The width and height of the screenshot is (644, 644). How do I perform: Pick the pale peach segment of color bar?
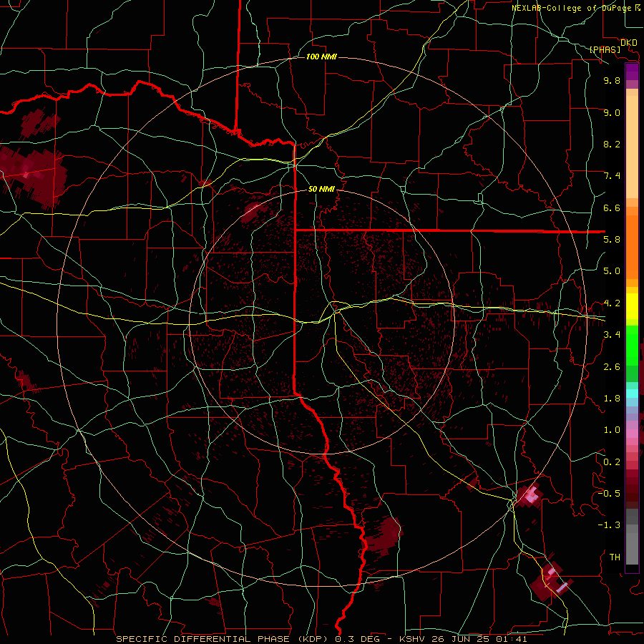coord(632,148)
